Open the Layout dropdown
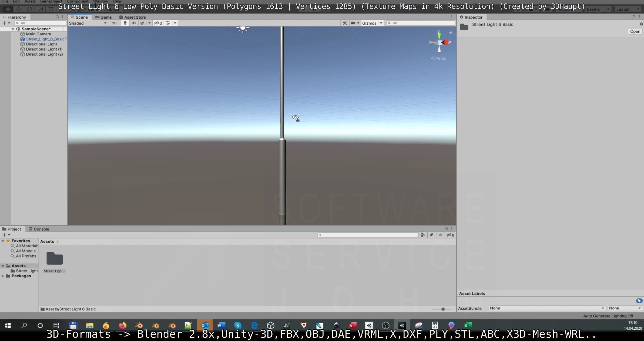Screen dimensions: 644x341 (628, 9)
